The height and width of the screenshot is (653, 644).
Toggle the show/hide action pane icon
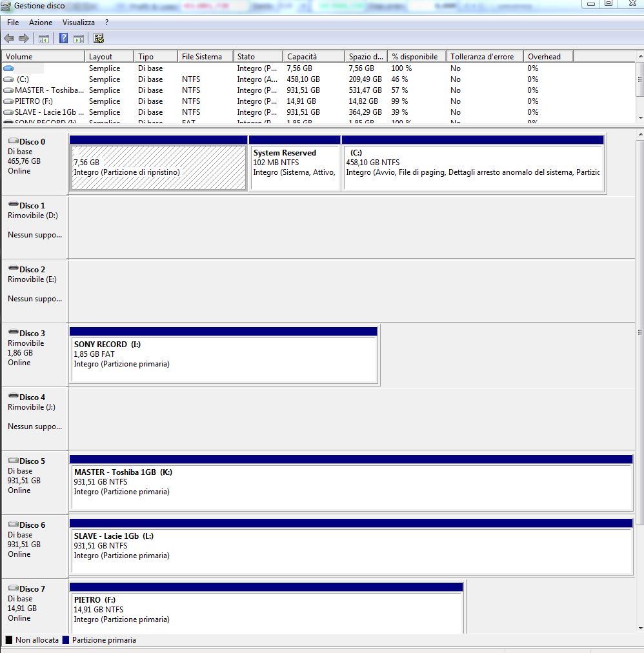[78, 39]
